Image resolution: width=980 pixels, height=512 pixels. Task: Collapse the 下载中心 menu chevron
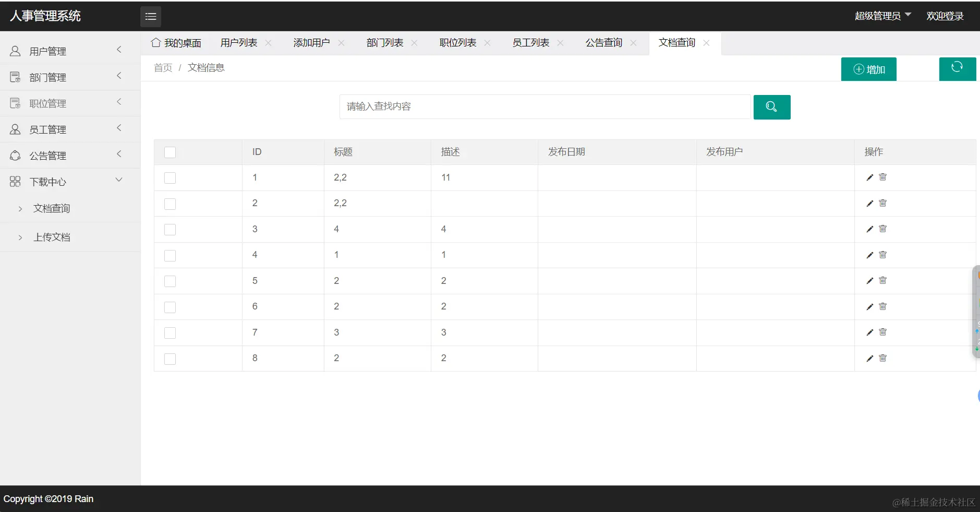coord(119,180)
